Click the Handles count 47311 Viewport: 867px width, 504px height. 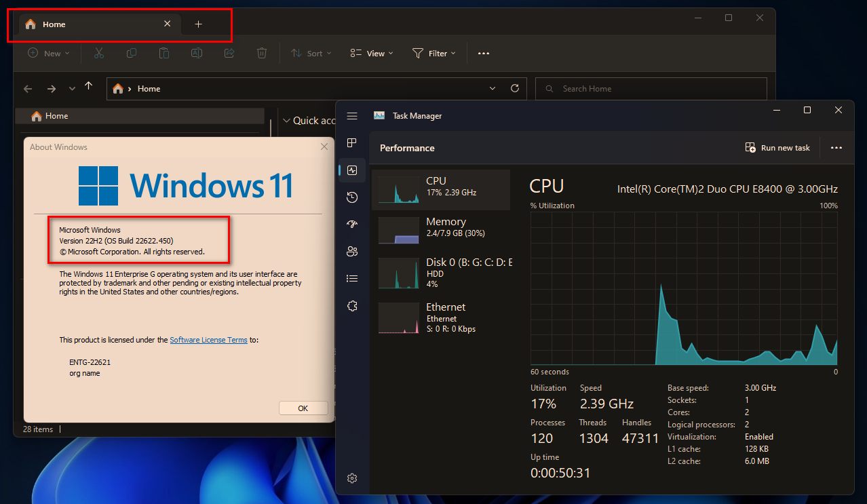click(640, 438)
